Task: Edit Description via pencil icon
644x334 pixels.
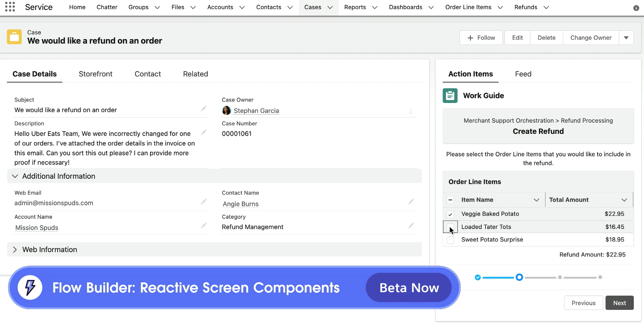Action: pyautogui.click(x=203, y=133)
